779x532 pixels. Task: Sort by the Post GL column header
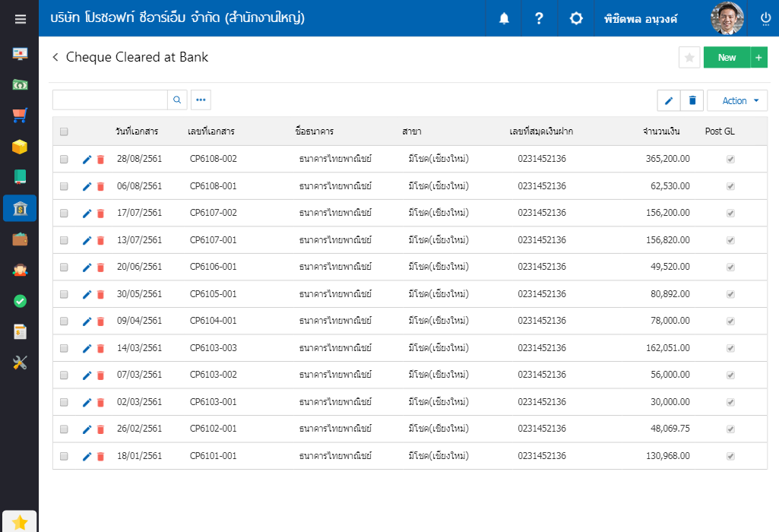click(x=720, y=131)
